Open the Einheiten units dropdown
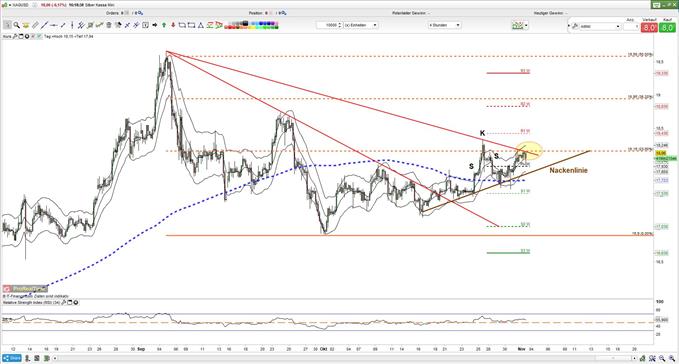Viewport: 679px width, 364px height. [361, 25]
